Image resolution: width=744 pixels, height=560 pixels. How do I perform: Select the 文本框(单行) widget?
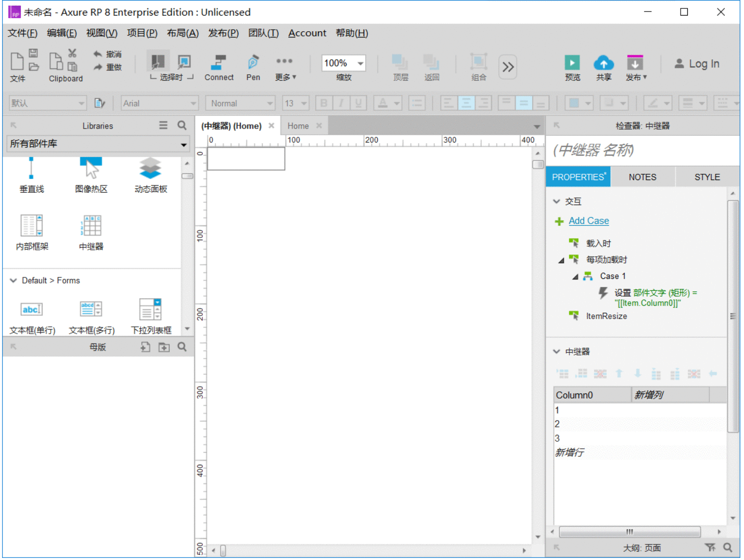32,317
